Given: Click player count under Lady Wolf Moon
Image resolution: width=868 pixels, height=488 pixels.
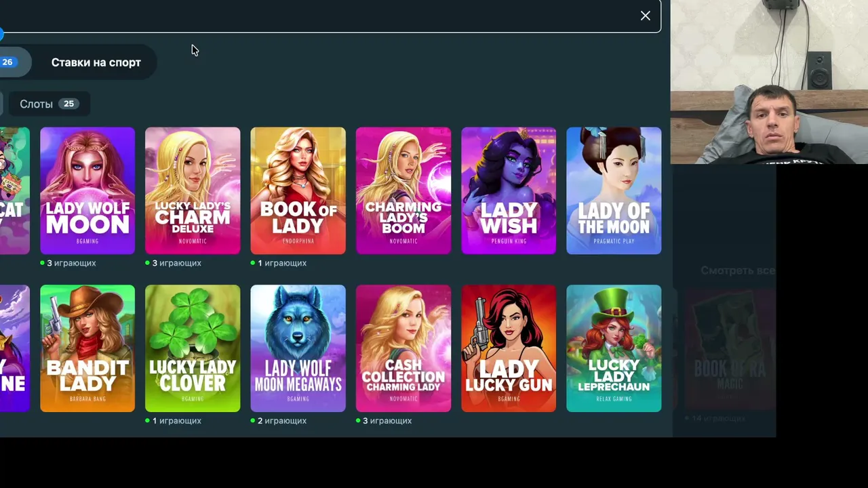Looking at the screenshot, I should pyautogui.click(x=68, y=263).
